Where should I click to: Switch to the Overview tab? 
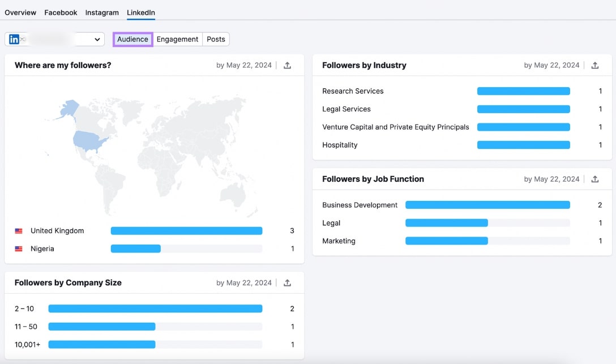(x=20, y=12)
